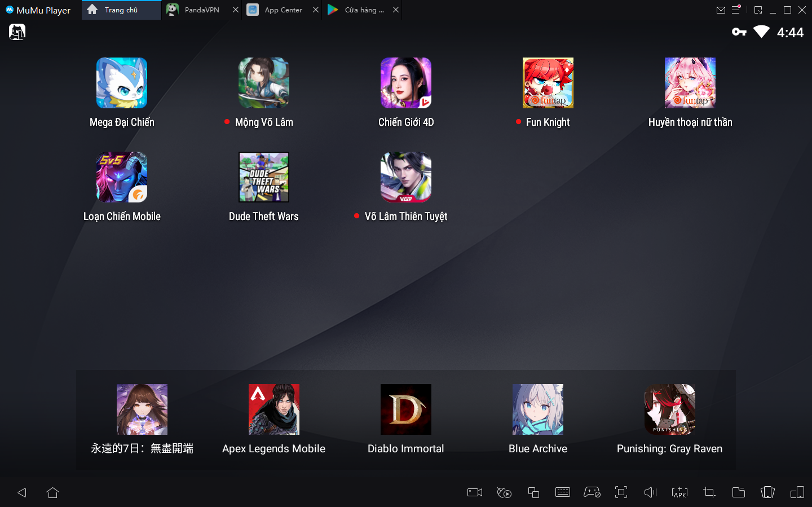This screenshot has width=812, height=507.
Task: Open the multi-instance window icon
Action: (x=533, y=492)
